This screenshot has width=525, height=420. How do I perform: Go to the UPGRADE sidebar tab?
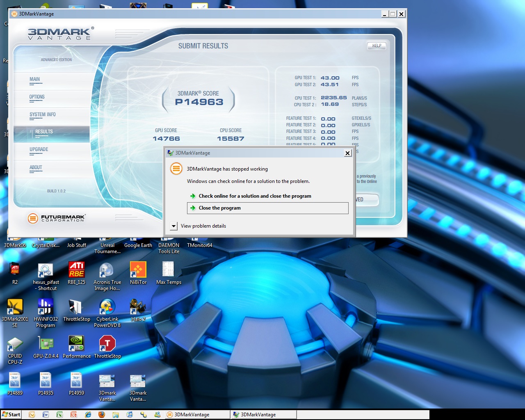(39, 150)
